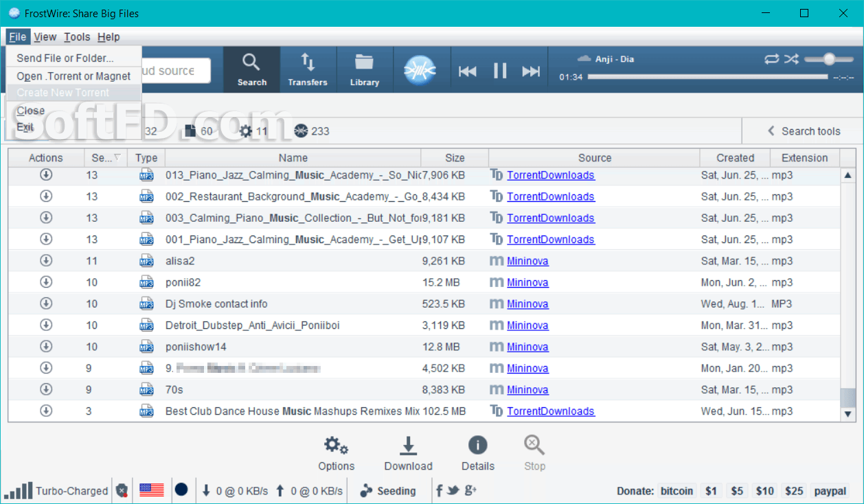
Task: Donate $5 via the status bar
Action: 737,491
